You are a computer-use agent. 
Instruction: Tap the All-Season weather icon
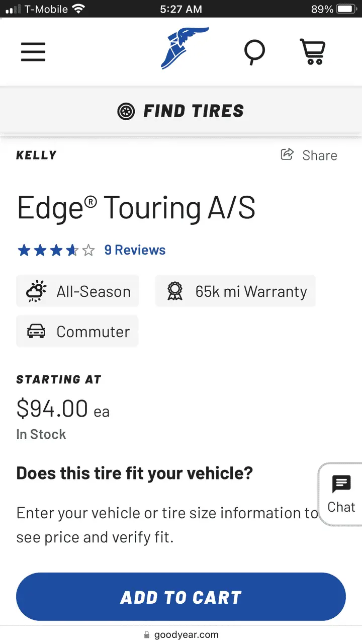[37, 291]
